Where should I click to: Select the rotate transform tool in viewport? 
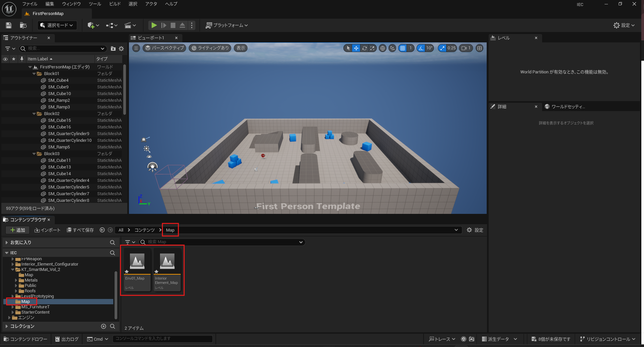point(364,48)
